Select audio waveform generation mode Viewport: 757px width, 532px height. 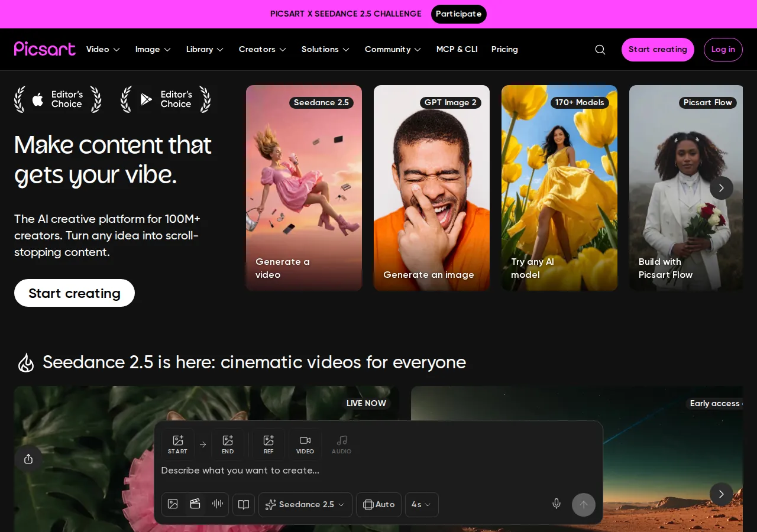218,504
